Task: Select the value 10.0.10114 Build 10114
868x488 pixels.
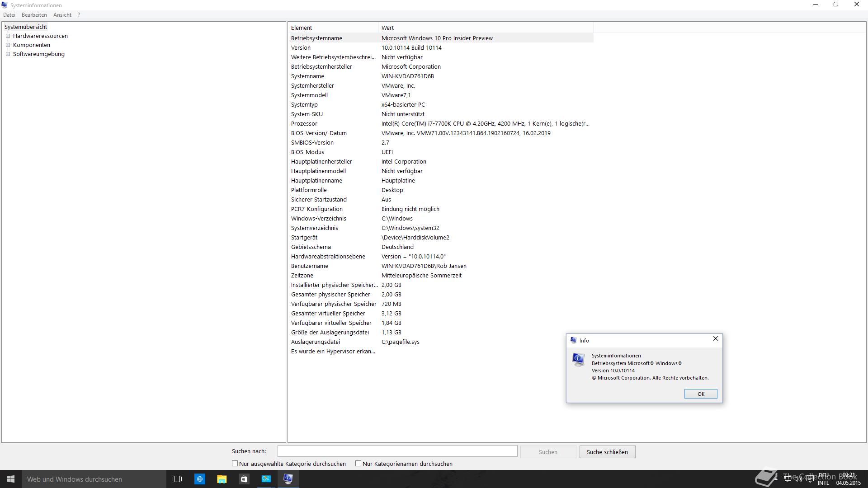Action: (411, 47)
